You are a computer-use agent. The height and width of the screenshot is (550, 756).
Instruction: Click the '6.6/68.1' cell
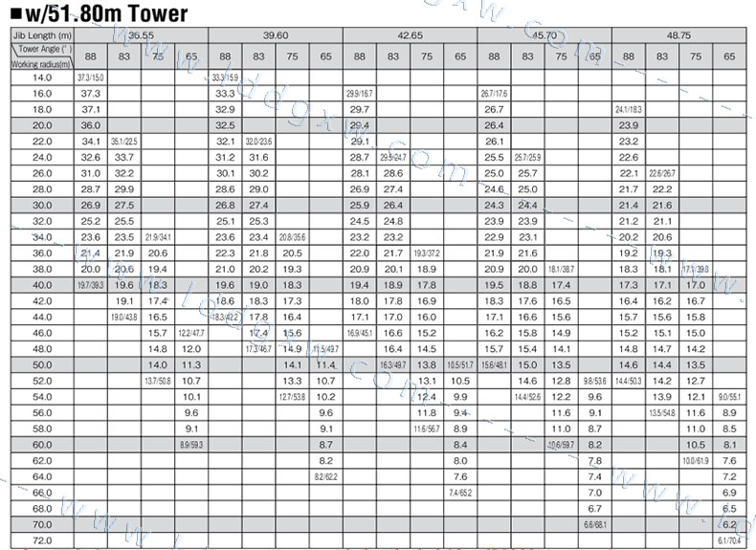[595, 524]
